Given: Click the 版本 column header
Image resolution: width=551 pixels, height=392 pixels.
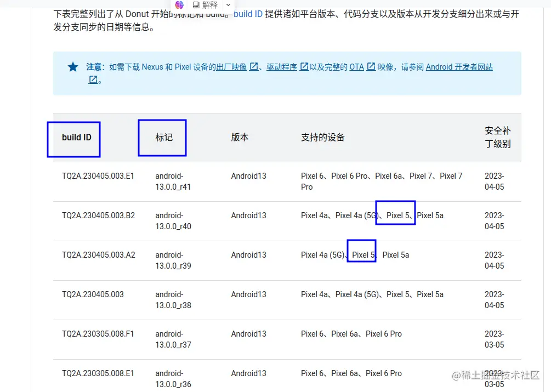Looking at the screenshot, I should pyautogui.click(x=240, y=138).
